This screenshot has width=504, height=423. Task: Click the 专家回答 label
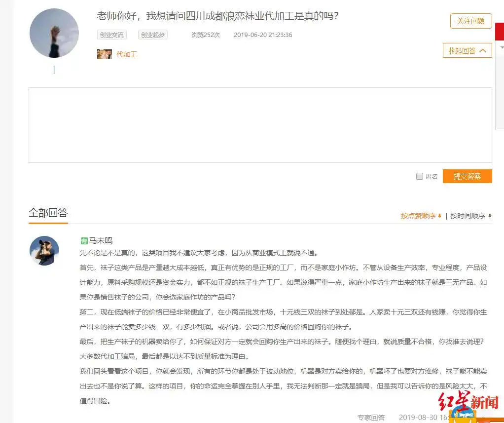[x=371, y=418]
